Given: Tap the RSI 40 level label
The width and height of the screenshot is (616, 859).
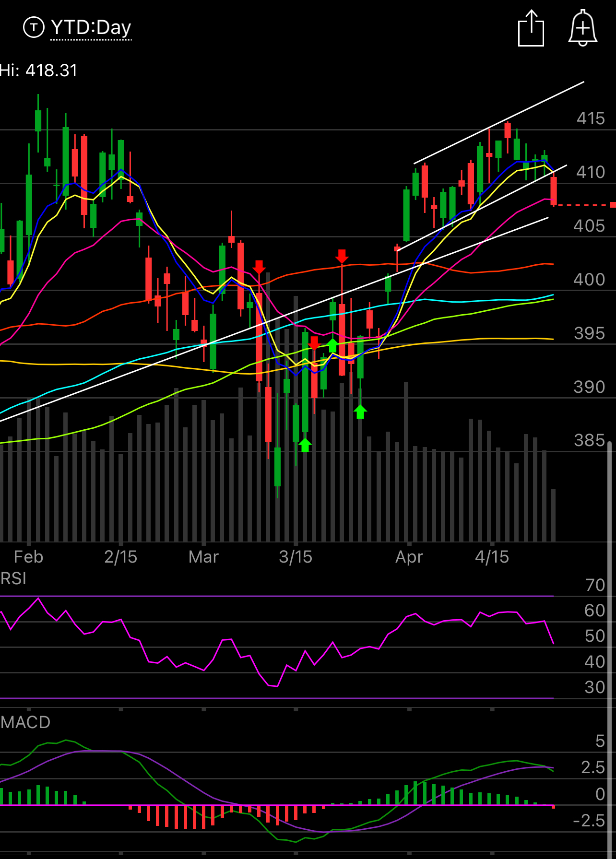Looking at the screenshot, I should (595, 662).
